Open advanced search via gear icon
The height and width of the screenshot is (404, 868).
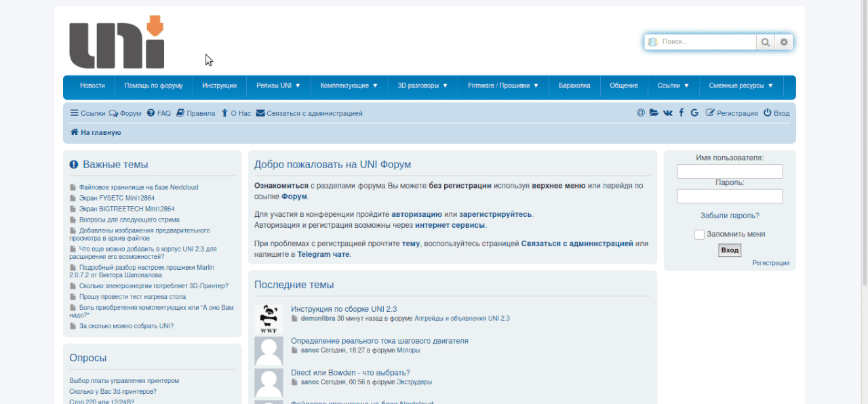click(x=784, y=42)
